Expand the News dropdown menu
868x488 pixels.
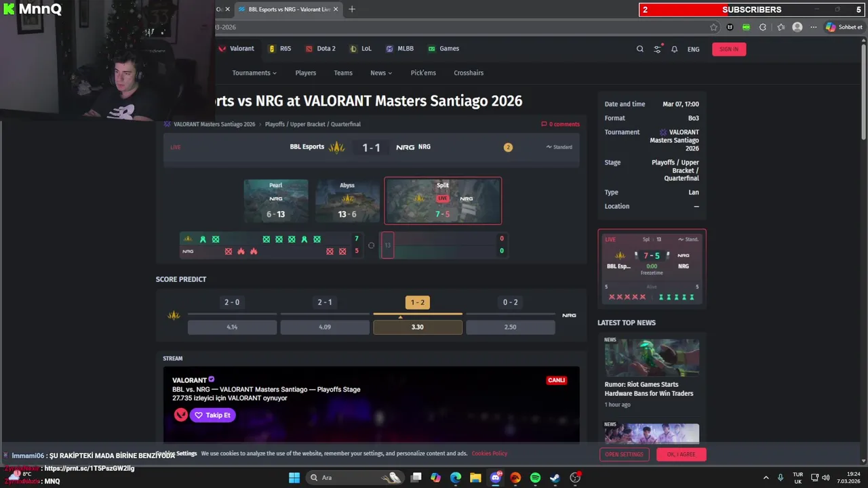point(381,73)
